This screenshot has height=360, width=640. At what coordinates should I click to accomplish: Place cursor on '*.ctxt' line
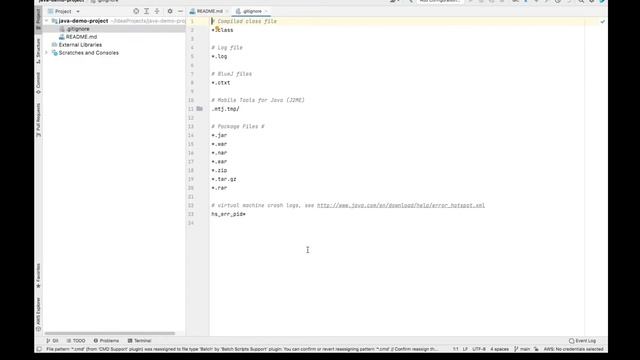221,82
